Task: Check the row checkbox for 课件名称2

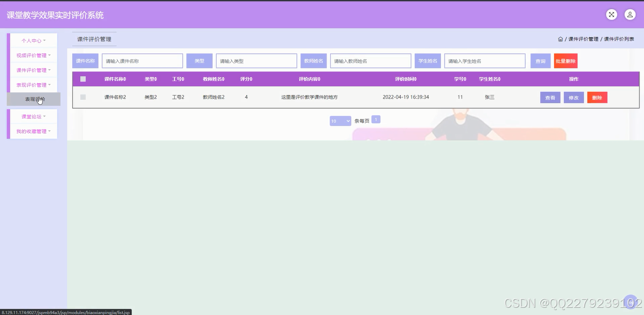Action: click(x=83, y=97)
